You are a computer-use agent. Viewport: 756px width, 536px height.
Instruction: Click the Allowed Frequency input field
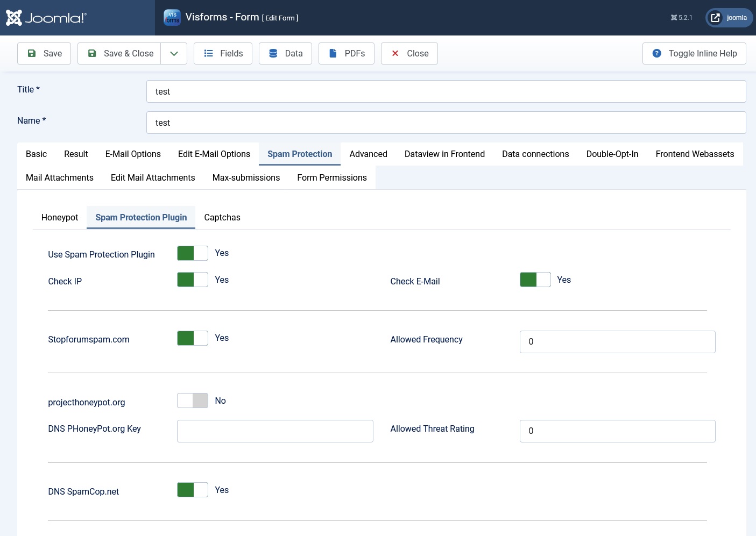(617, 342)
